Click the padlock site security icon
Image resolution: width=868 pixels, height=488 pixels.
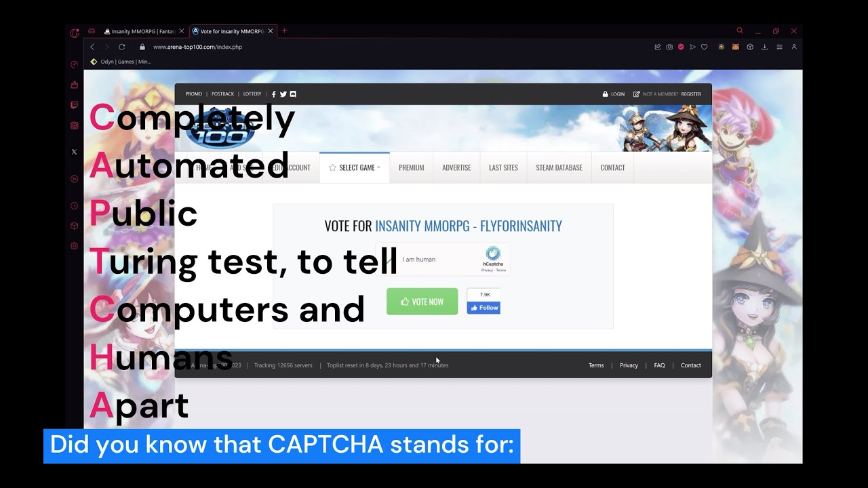pos(142,47)
